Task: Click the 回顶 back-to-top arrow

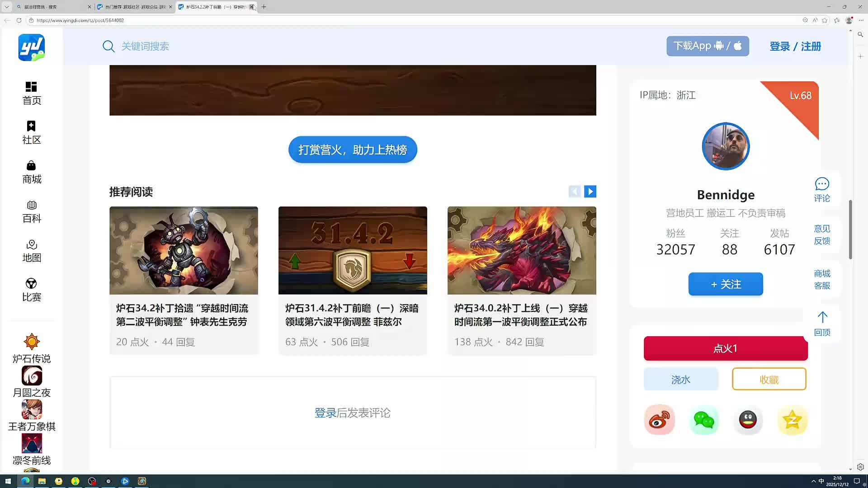Action: (x=822, y=318)
